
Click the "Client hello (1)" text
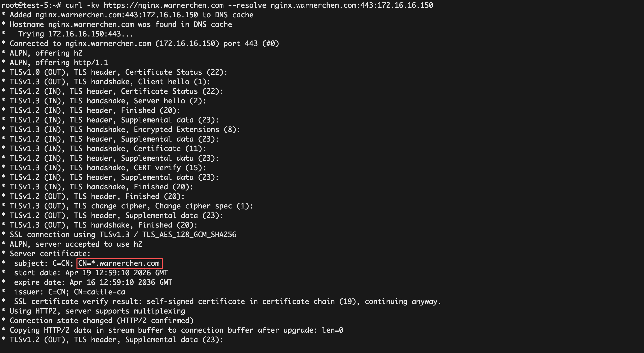click(174, 82)
